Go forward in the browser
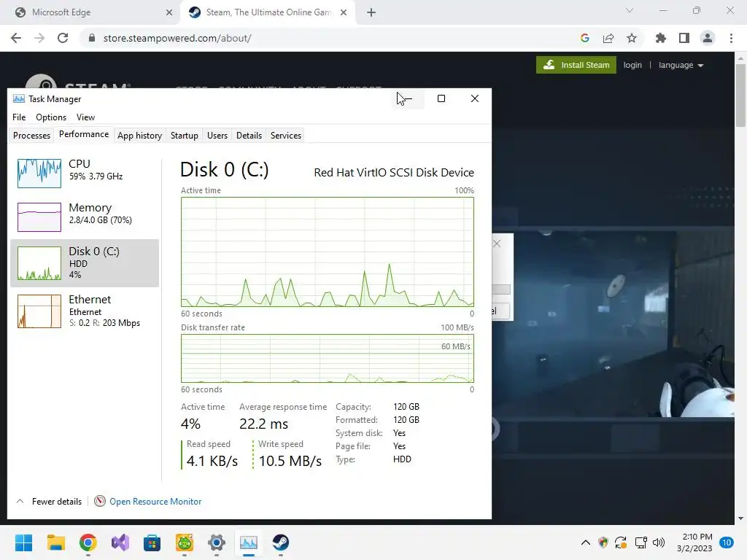The image size is (747, 560). click(x=39, y=38)
